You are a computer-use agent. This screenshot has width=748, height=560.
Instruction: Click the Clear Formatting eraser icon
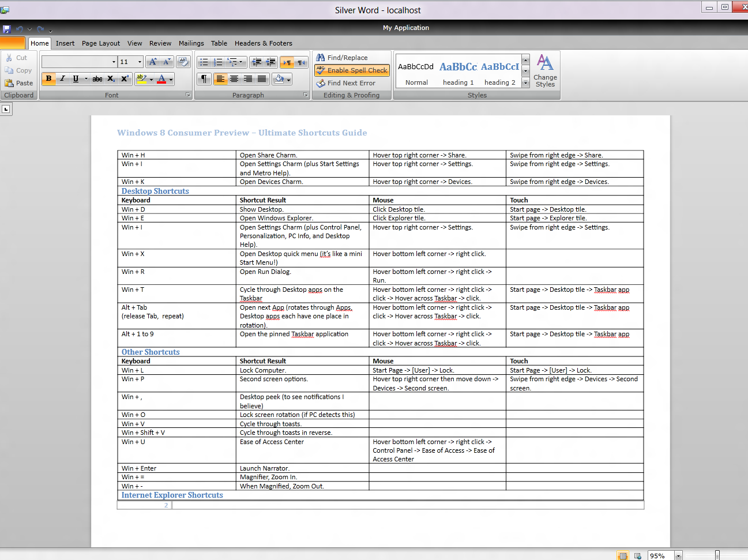(183, 62)
